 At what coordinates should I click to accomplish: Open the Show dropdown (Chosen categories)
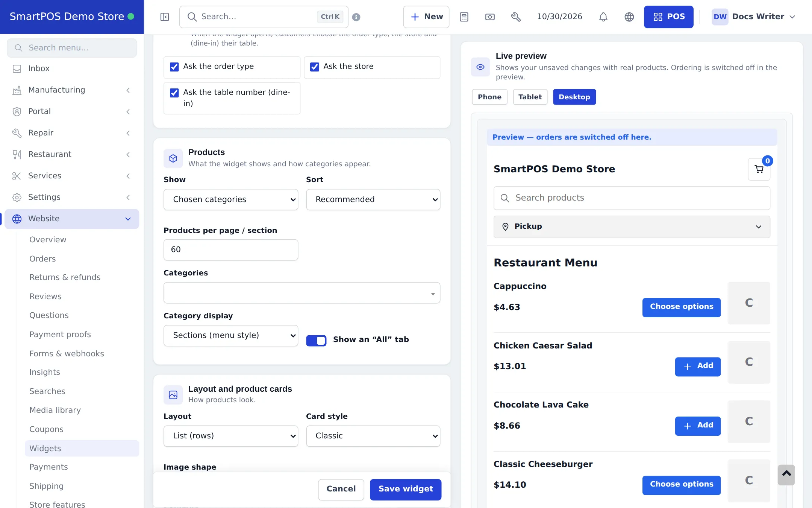pos(231,199)
